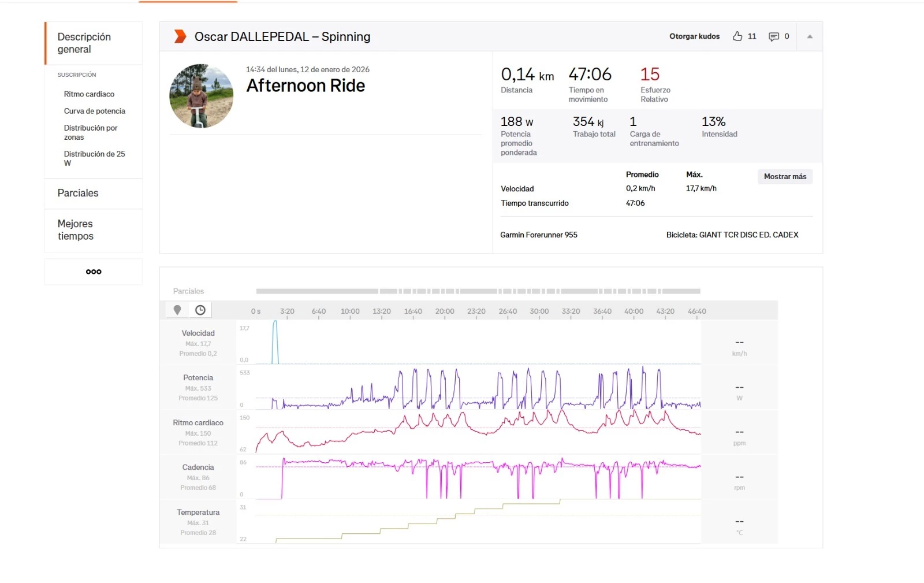Click the Esfuerzo Relativo value 15
Viewport: 924px width, 583px height.
(650, 75)
